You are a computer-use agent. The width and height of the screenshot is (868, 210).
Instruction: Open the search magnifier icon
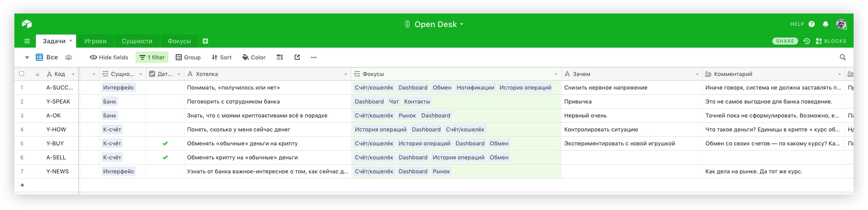click(x=843, y=57)
